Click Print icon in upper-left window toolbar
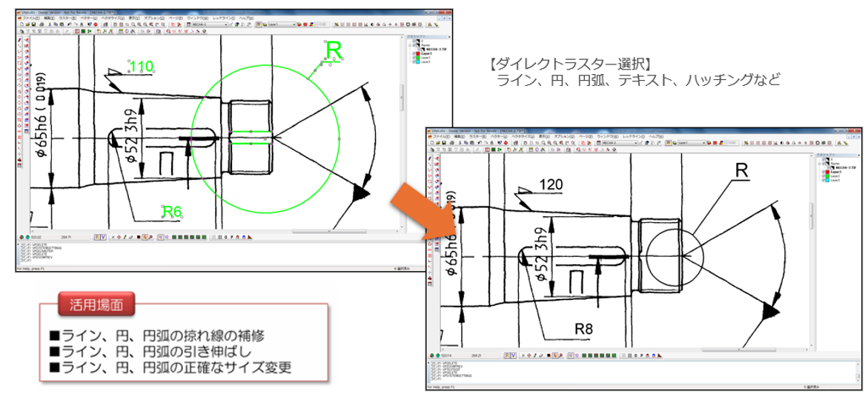Viewport: 868px width, 402px height. pos(42,24)
